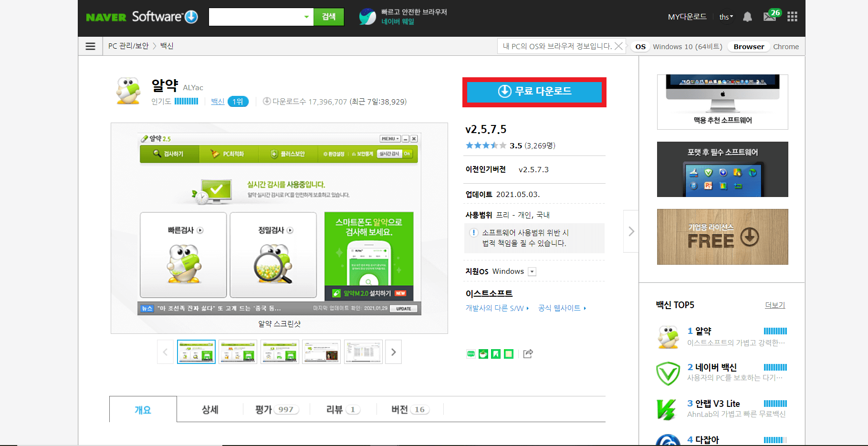Switch to the 개요 tab
The height and width of the screenshot is (446, 868).
point(143,409)
